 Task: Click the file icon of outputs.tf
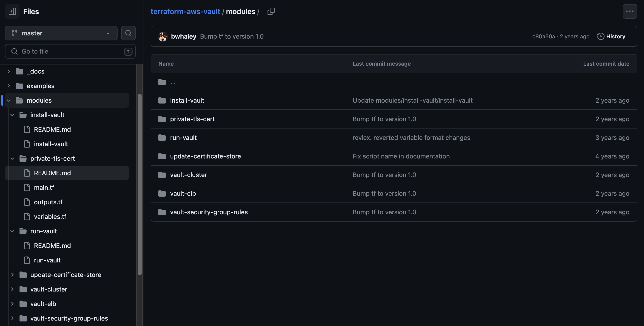[27, 202]
